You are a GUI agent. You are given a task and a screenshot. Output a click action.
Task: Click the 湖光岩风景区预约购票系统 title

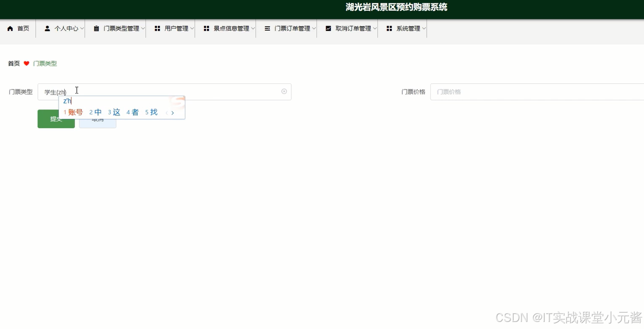point(397,7)
